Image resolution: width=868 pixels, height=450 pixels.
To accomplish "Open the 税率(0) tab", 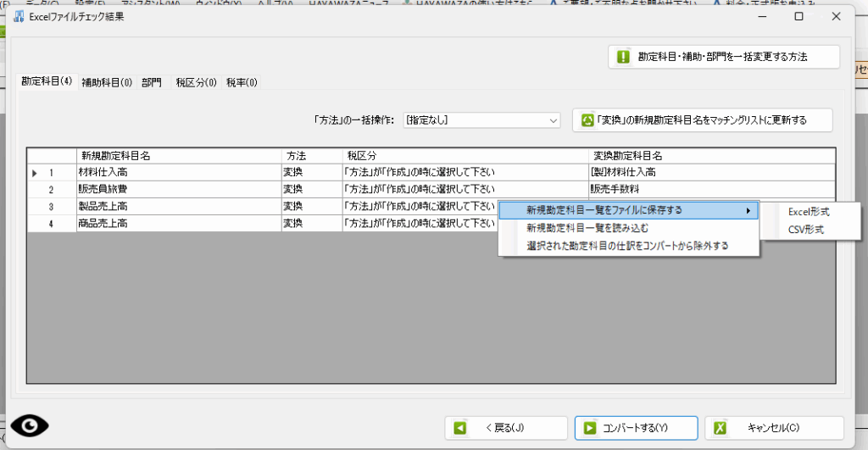I will (242, 82).
